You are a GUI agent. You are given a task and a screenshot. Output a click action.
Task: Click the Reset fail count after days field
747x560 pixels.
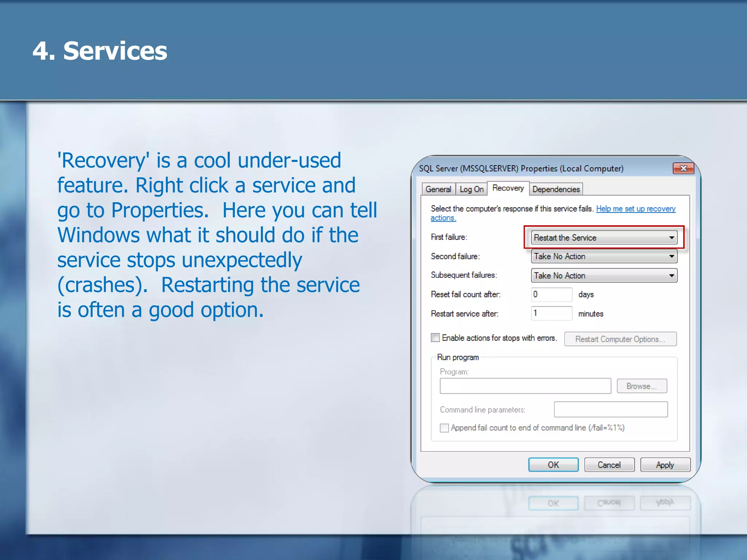click(551, 294)
